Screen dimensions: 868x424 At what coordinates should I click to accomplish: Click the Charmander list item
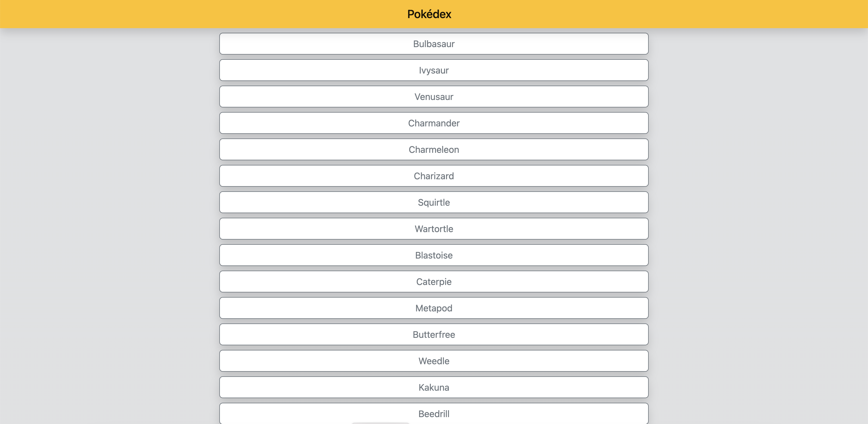[434, 123]
